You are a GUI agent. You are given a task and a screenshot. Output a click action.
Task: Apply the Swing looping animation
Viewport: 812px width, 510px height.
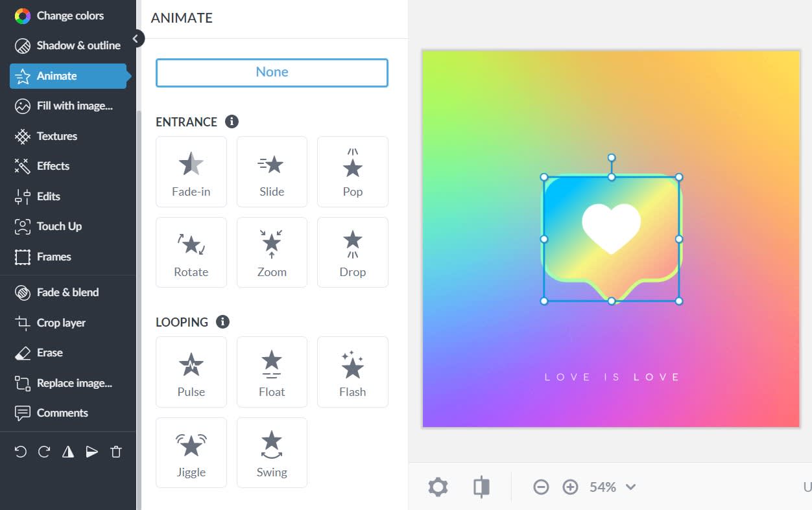tap(272, 452)
